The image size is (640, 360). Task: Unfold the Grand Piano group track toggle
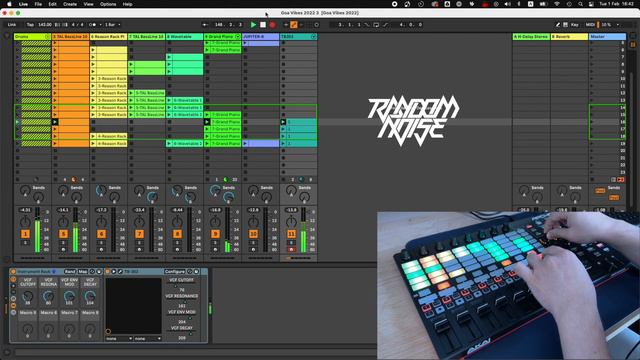(238, 37)
